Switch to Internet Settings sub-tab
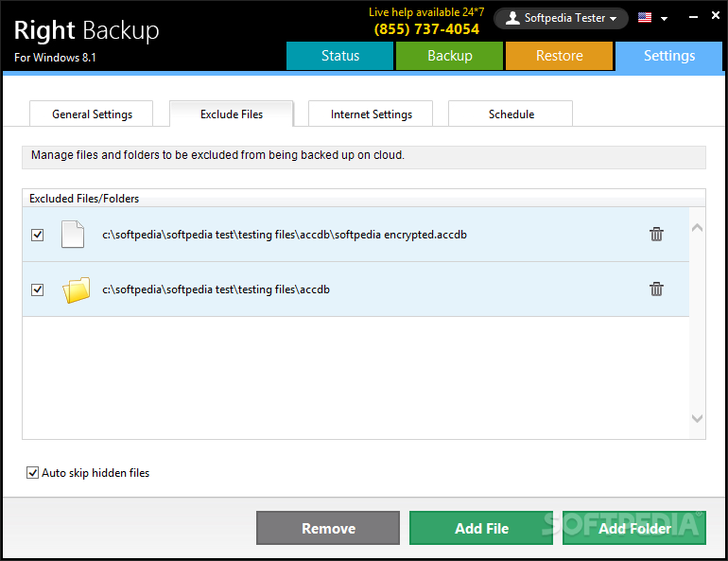Image resolution: width=728 pixels, height=561 pixels. click(371, 114)
